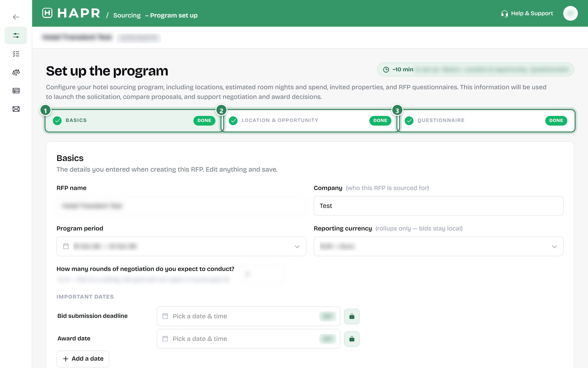Open the program setup sliders icon

pos(16,35)
